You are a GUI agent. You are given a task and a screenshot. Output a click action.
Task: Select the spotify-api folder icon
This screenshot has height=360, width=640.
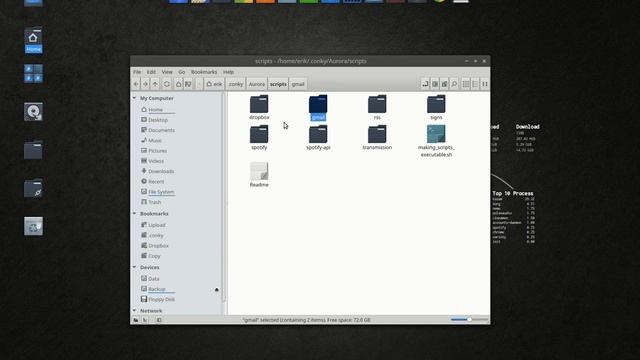(318, 134)
